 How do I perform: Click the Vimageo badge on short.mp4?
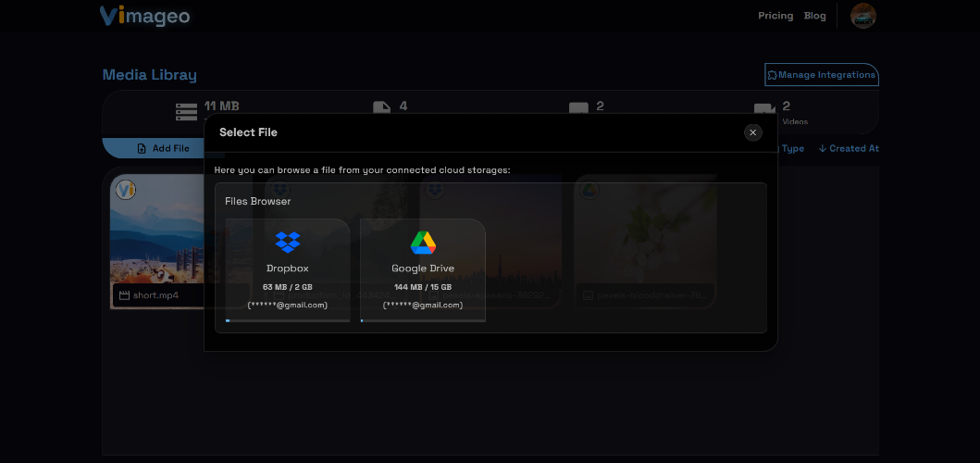click(x=126, y=190)
